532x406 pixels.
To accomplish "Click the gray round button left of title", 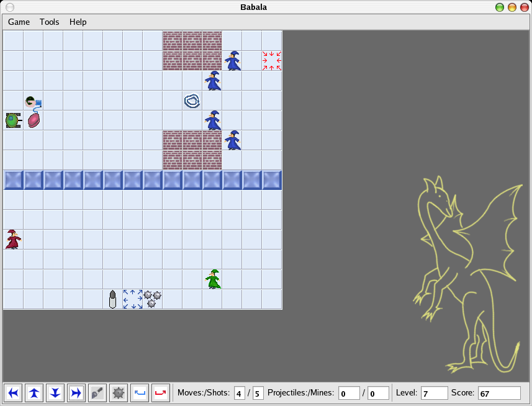I will pyautogui.click(x=10, y=7).
